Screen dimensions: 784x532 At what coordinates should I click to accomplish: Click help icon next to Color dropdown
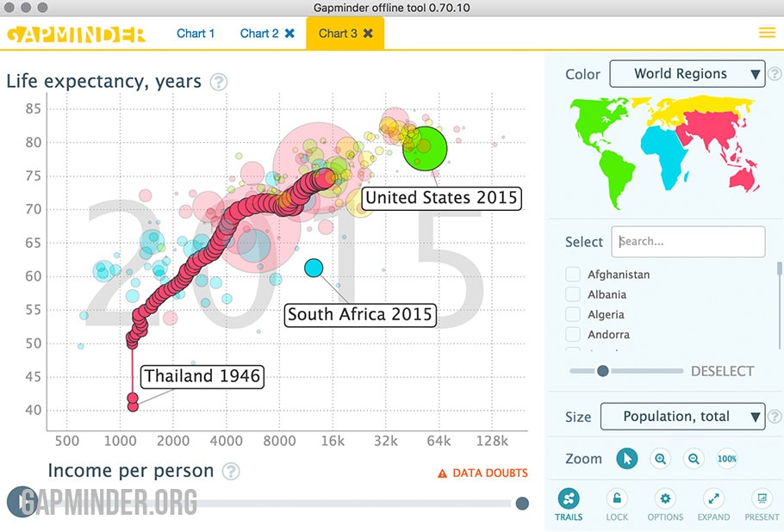775,74
